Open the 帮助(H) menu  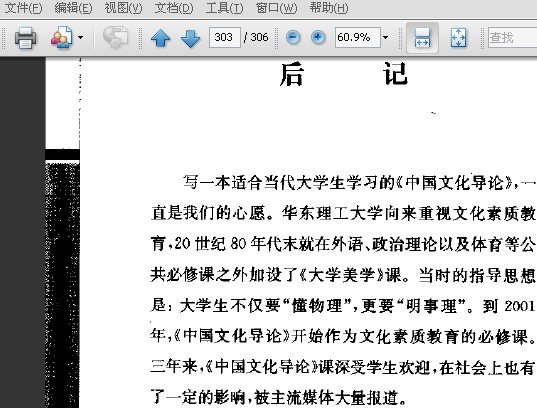[x=329, y=8]
